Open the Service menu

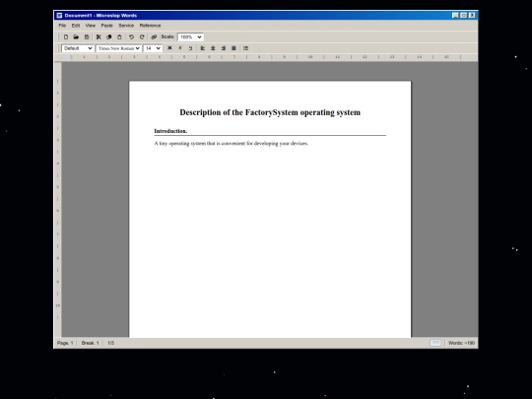126,26
